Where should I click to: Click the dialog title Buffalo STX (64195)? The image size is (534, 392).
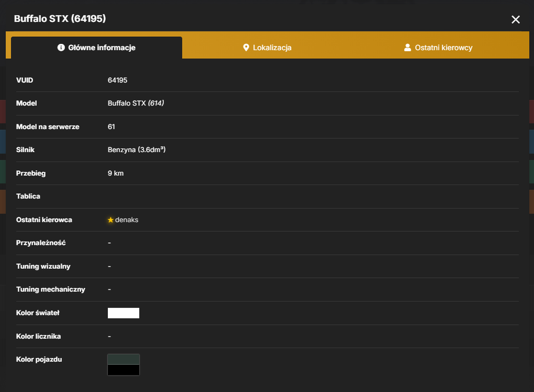[x=60, y=18]
